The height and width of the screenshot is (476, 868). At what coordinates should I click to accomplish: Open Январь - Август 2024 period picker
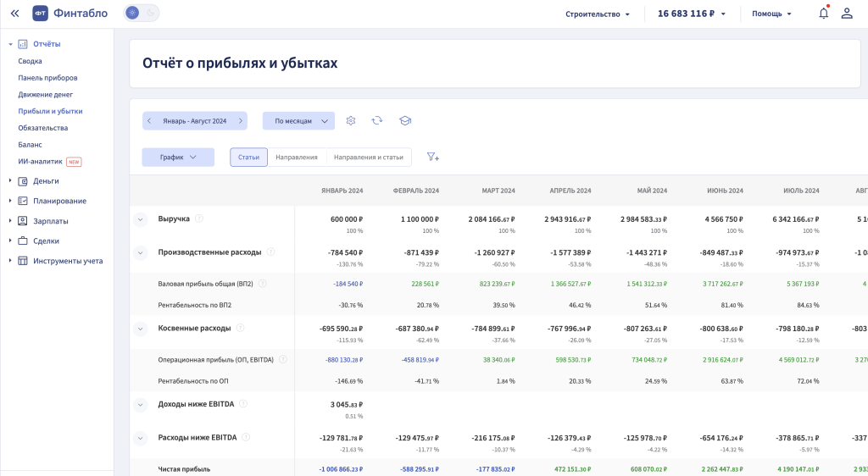(194, 121)
